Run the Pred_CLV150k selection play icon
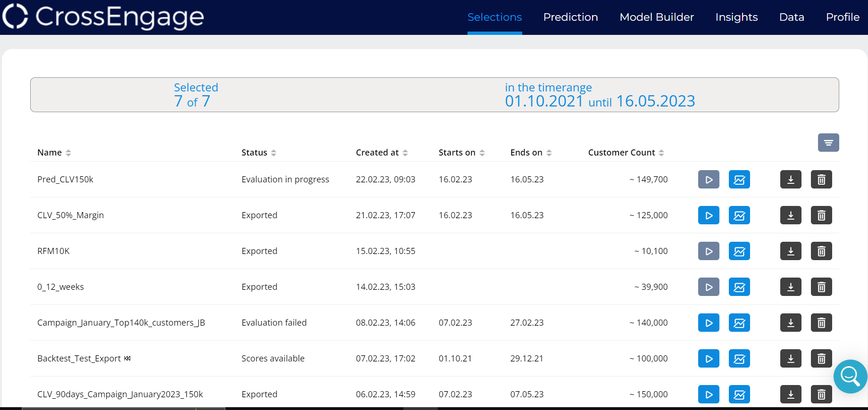Image resolution: width=868 pixels, height=410 pixels. click(x=709, y=180)
